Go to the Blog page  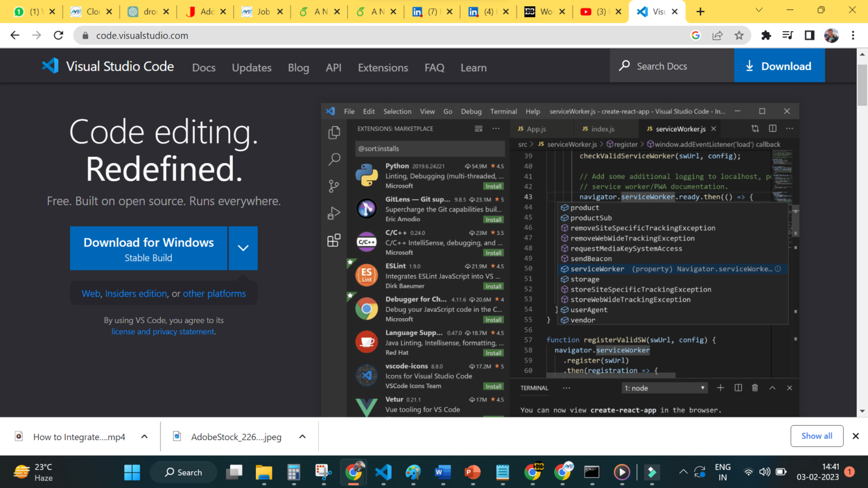pos(298,67)
